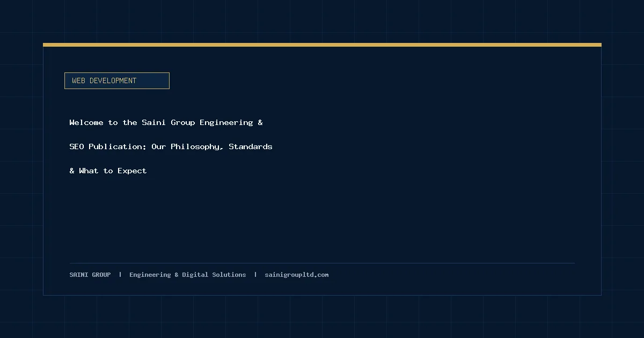Click headline line 'Welcome to the Saini Group Engineering &'
This screenshot has height=338, width=644.
point(166,122)
